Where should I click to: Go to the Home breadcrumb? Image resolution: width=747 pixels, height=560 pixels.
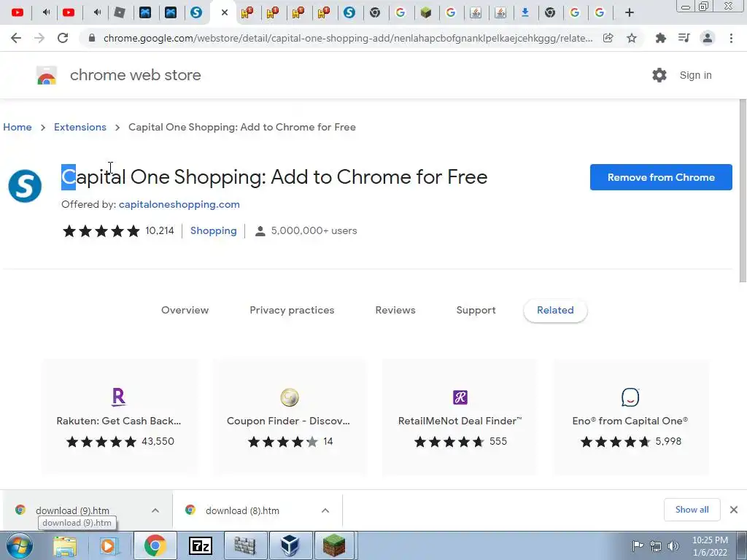18,127
